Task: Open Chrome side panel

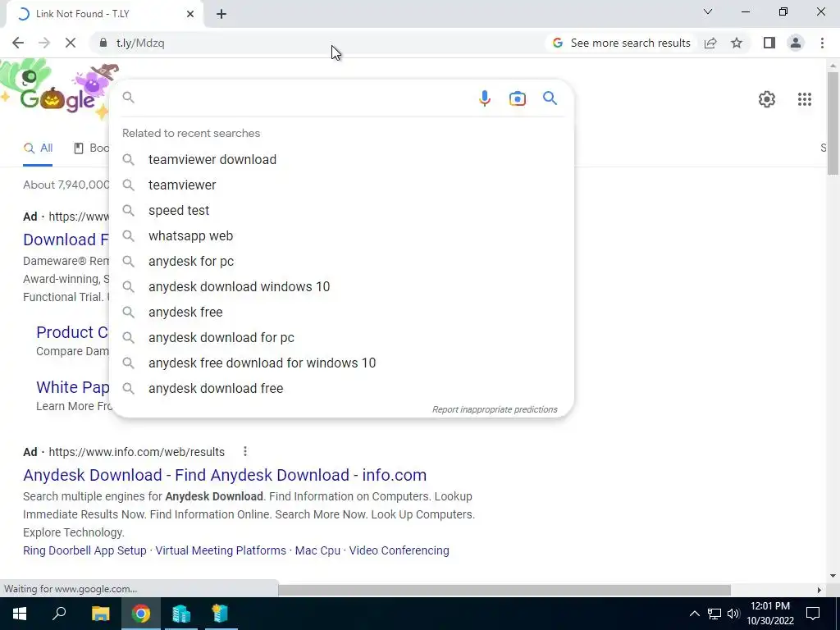Action: (x=769, y=43)
